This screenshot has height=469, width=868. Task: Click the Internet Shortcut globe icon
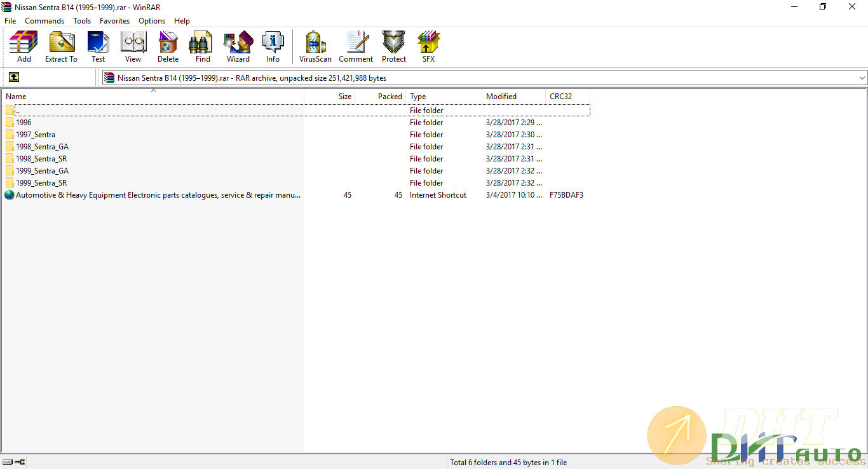(x=10, y=195)
